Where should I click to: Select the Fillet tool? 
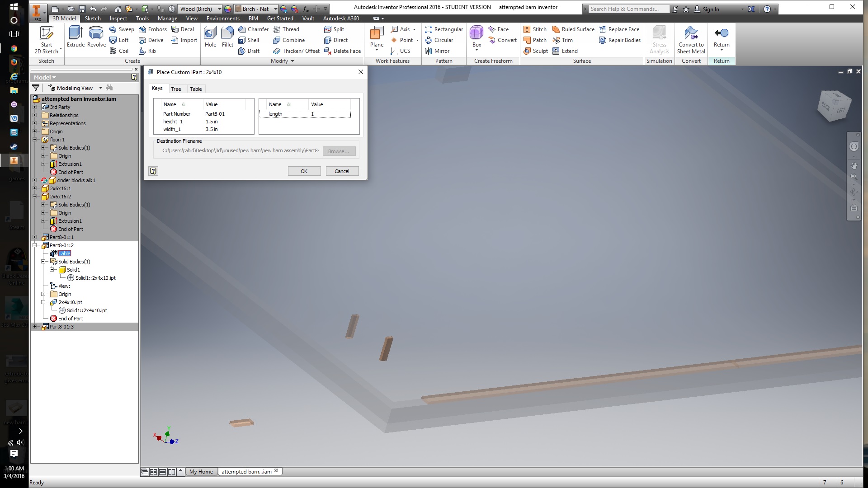pyautogui.click(x=227, y=38)
